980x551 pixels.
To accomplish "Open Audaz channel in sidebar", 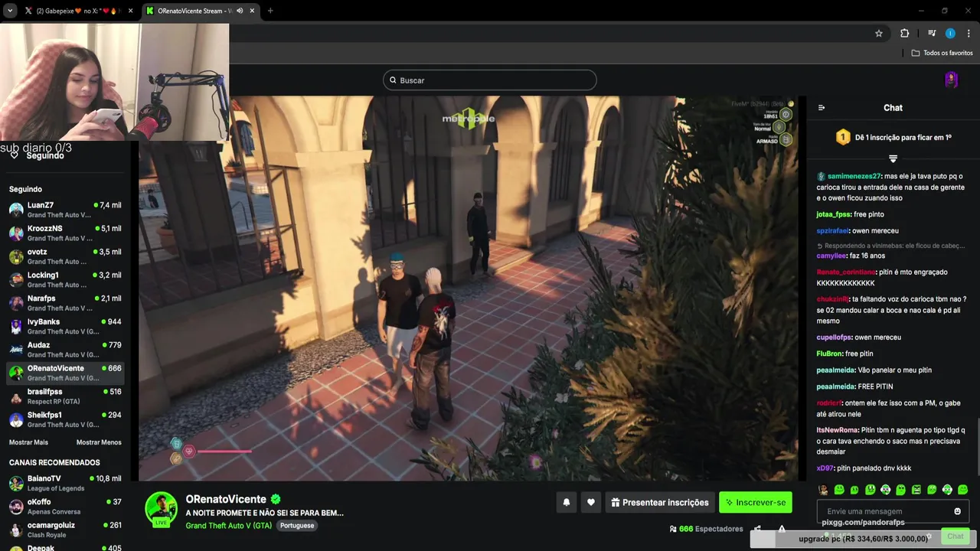I will tap(65, 350).
